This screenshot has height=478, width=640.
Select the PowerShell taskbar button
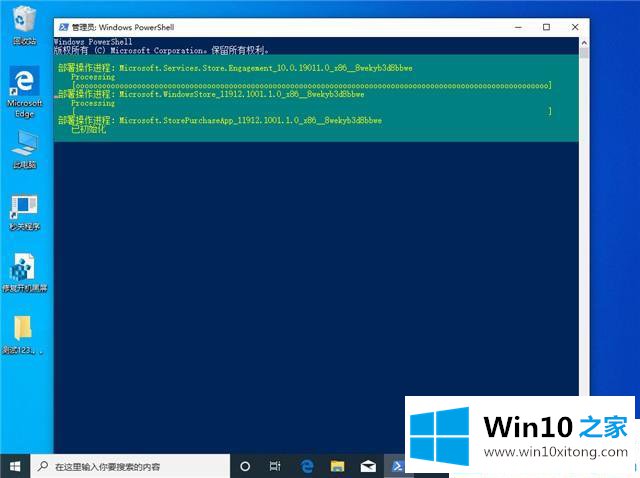pos(395,466)
